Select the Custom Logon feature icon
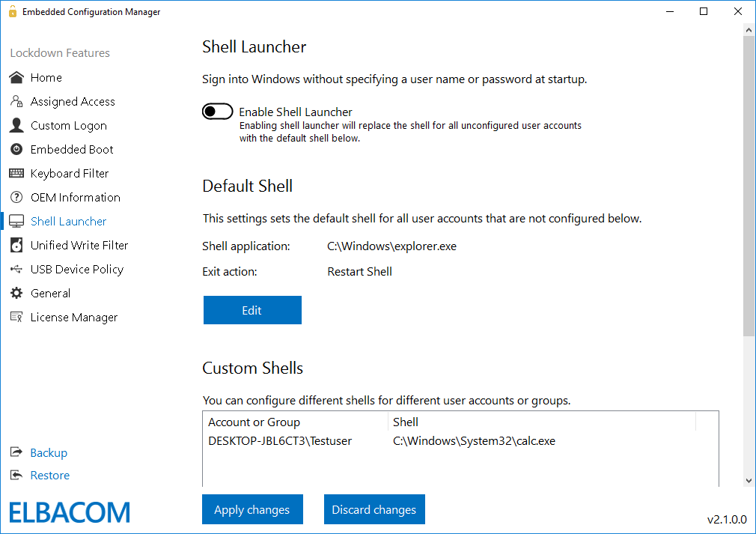 click(x=16, y=125)
